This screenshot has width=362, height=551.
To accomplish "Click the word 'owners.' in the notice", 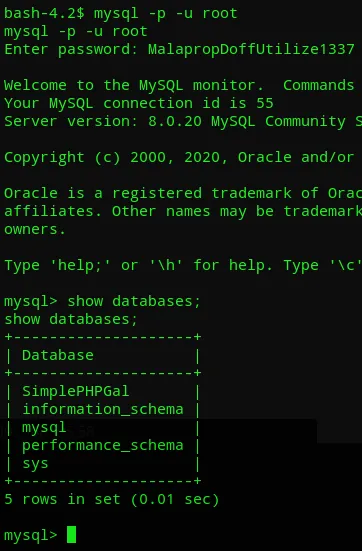I will (x=35, y=229).
